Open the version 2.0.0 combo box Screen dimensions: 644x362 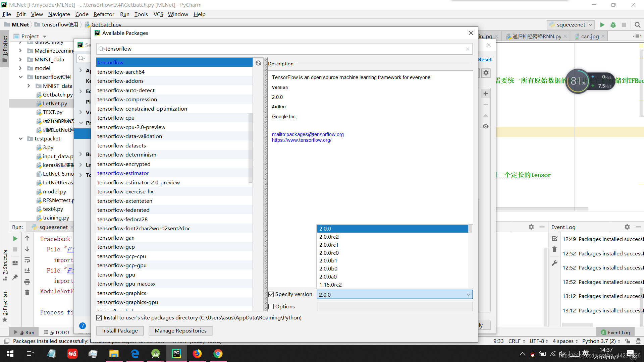(394, 295)
